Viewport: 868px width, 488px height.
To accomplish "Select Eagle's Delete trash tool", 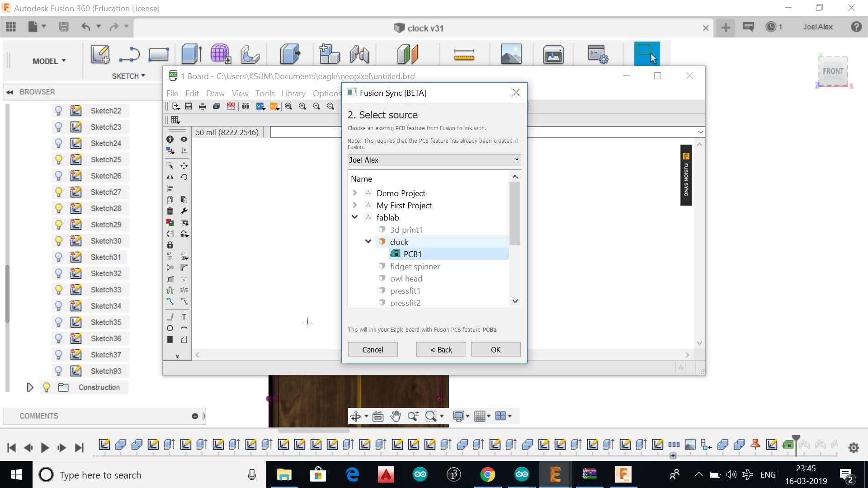I will coord(170,211).
